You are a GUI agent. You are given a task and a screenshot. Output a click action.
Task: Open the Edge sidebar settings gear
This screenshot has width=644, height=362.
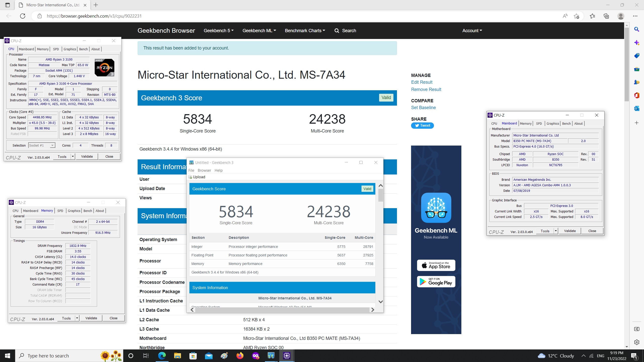click(637, 342)
